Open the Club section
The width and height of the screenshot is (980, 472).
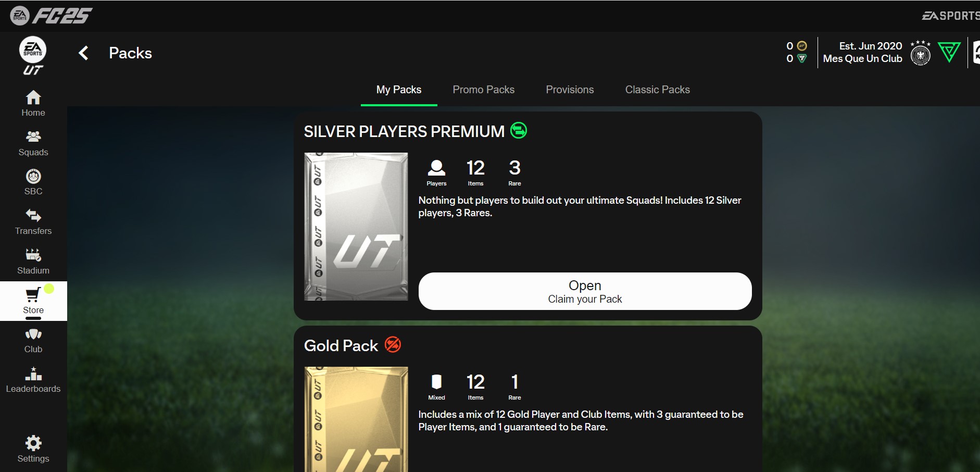pyautogui.click(x=33, y=340)
